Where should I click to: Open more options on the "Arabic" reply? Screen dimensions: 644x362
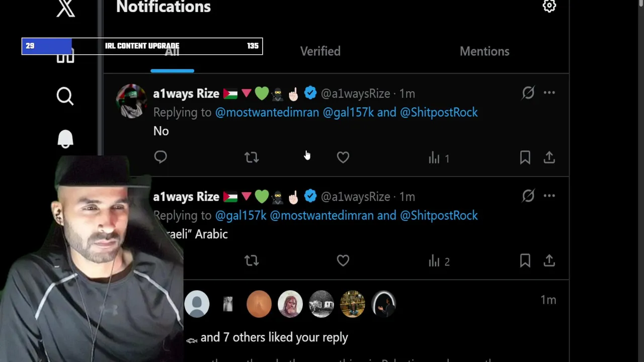(549, 196)
